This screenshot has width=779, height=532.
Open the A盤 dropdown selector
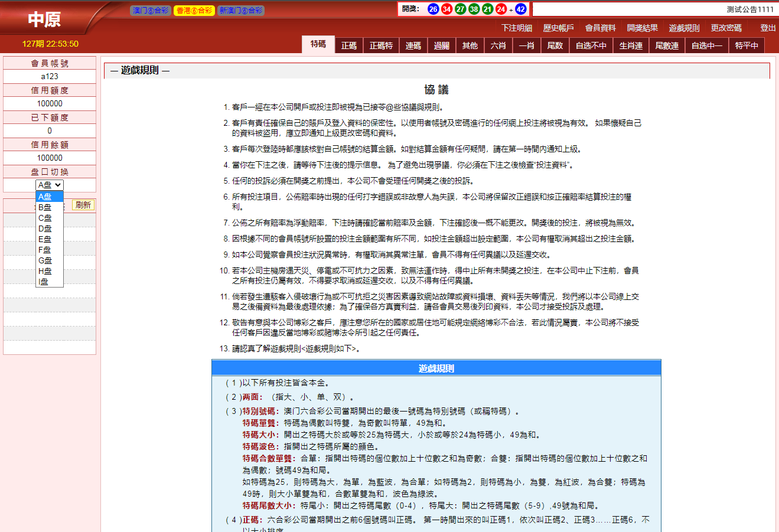[x=50, y=185]
